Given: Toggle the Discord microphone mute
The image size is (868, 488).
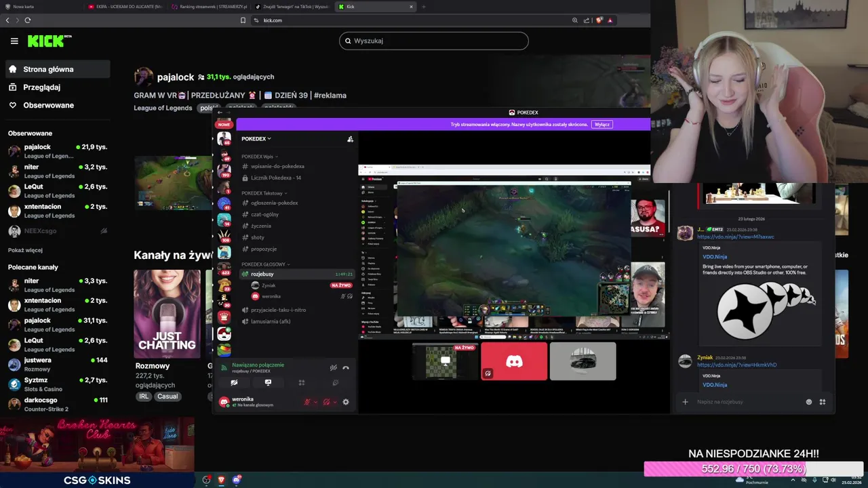Looking at the screenshot, I should [x=307, y=402].
